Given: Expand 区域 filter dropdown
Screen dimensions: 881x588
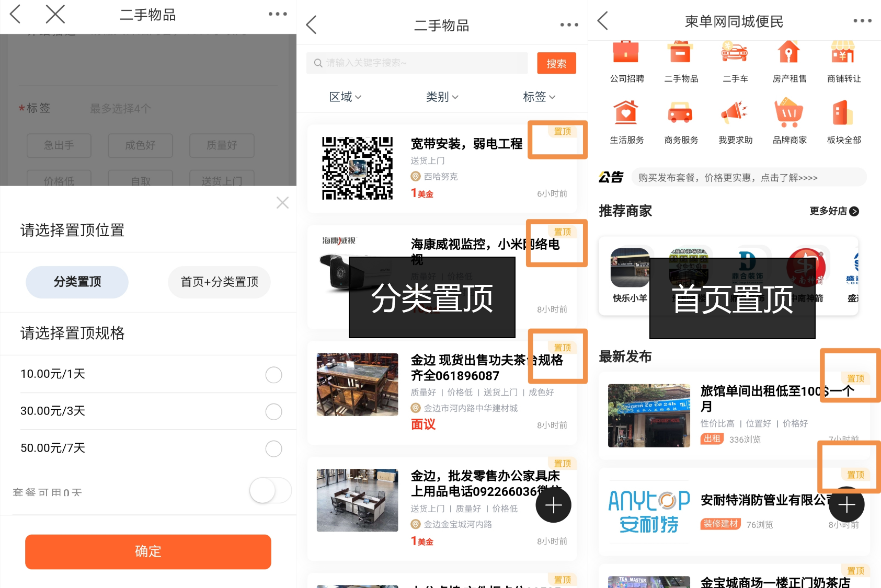Looking at the screenshot, I should (x=345, y=97).
